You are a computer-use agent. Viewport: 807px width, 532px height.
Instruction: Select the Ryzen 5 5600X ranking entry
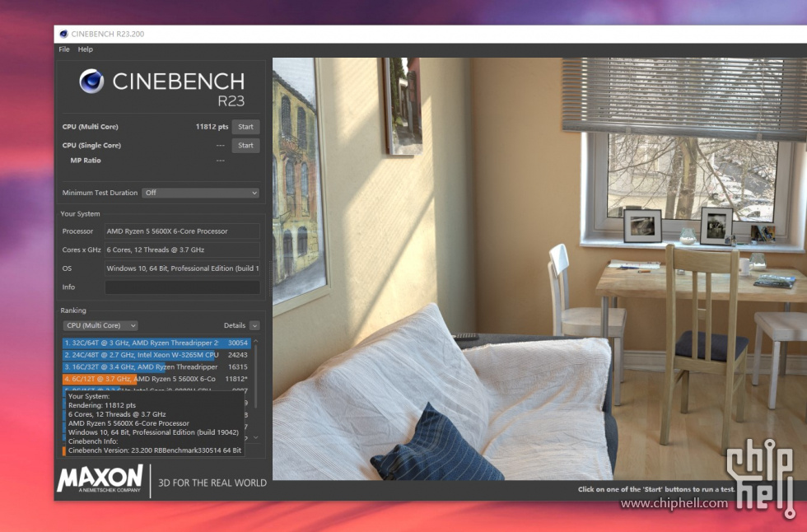click(156, 379)
